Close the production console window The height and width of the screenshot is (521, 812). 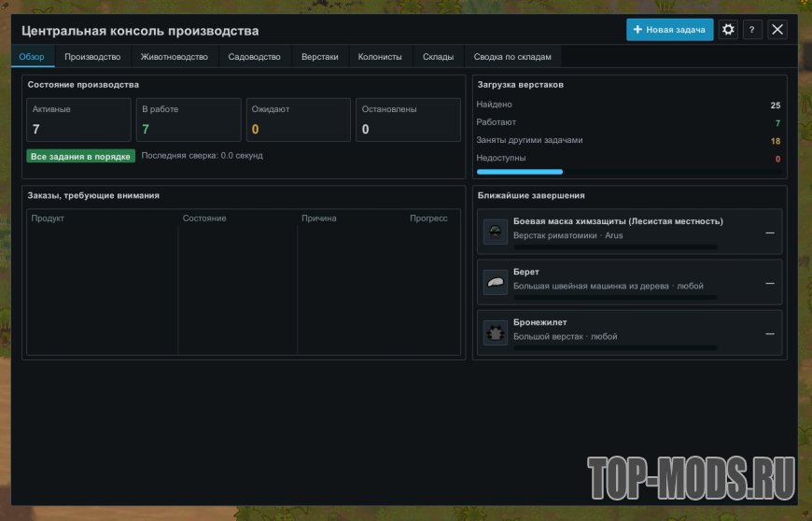[x=777, y=30]
